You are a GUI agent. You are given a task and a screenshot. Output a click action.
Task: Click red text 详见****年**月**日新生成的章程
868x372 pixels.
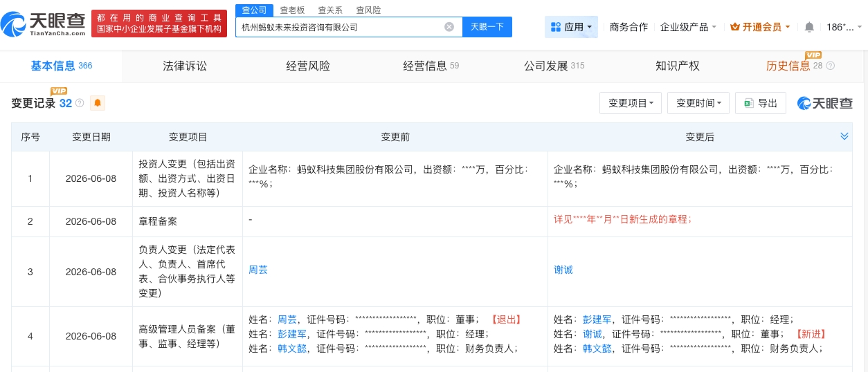click(x=622, y=219)
